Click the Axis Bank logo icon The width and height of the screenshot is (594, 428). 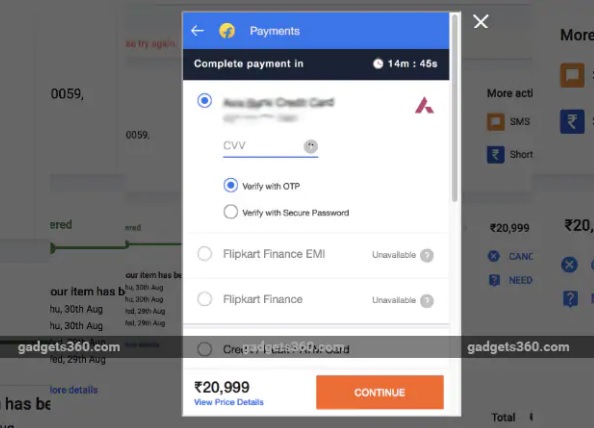point(424,105)
